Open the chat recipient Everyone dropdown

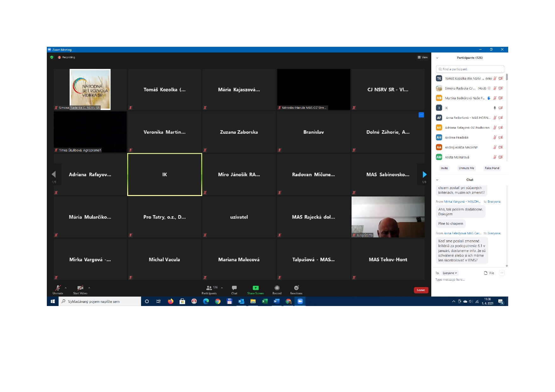pyautogui.click(x=450, y=273)
